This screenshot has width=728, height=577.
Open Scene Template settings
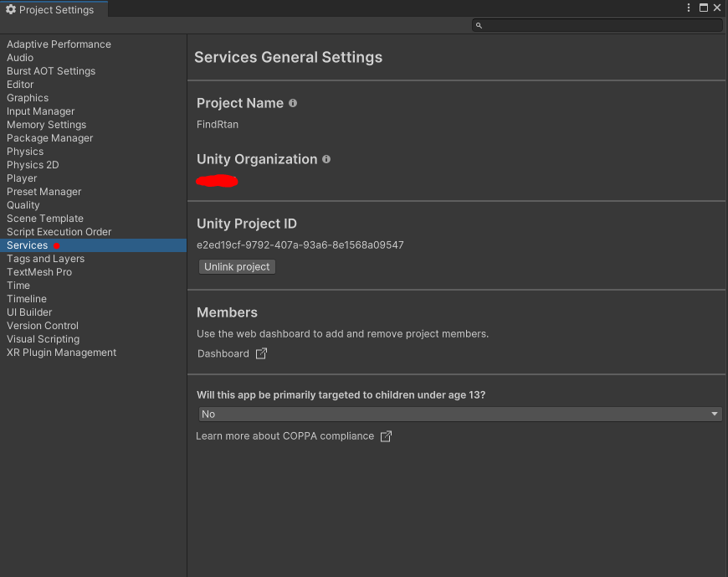coord(45,219)
